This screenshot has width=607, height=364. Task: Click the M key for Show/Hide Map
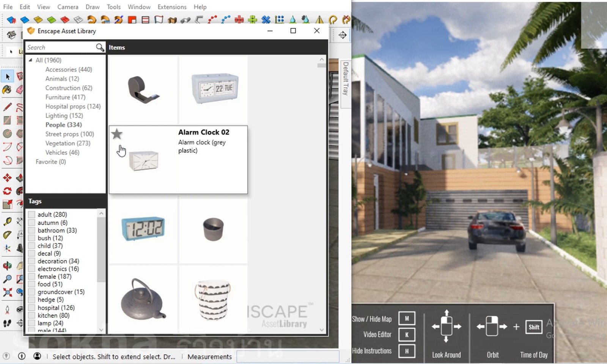click(407, 318)
